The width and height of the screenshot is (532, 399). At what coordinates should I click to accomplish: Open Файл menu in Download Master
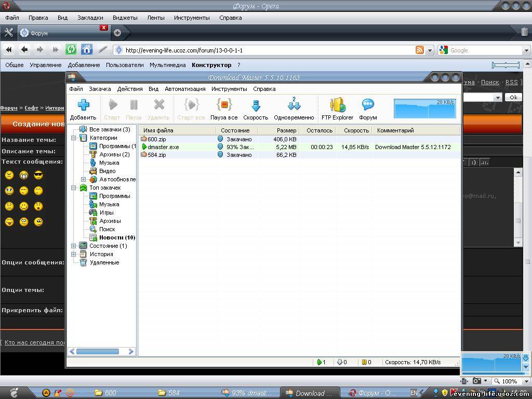point(76,89)
